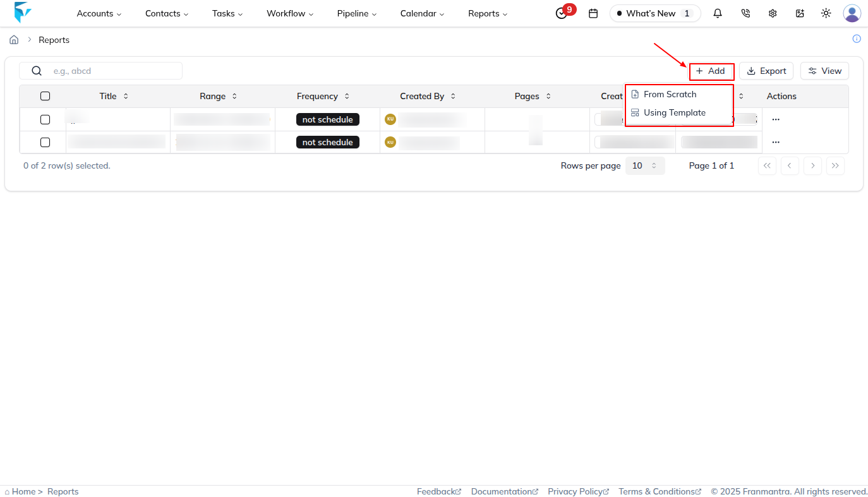
Task: Open actions ellipsis for first report row
Action: pyautogui.click(x=776, y=119)
